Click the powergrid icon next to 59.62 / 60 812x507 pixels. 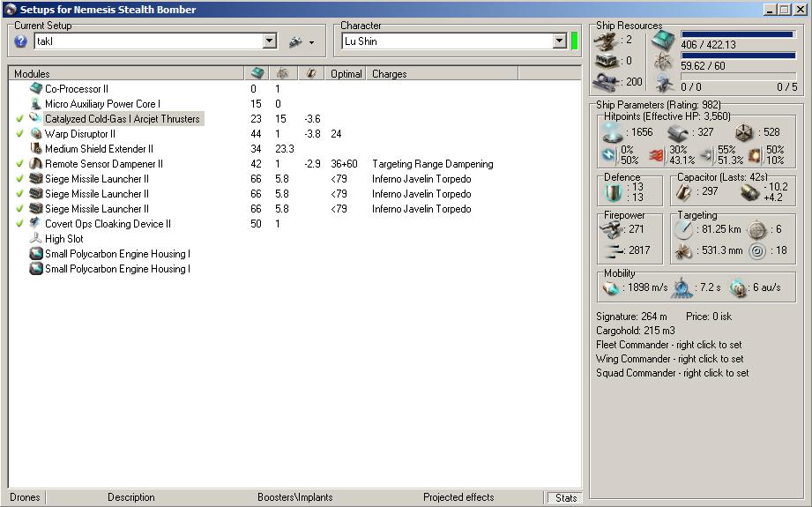[663, 62]
